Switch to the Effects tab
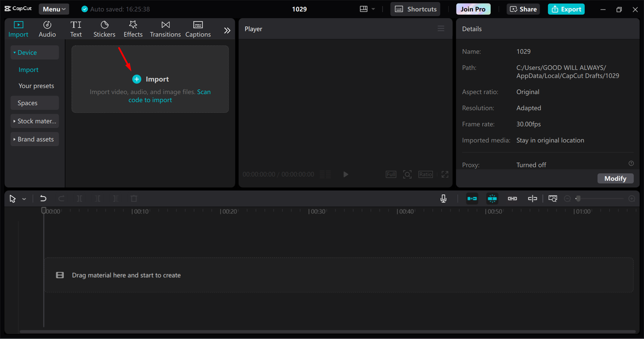This screenshot has width=644, height=339. point(133,29)
